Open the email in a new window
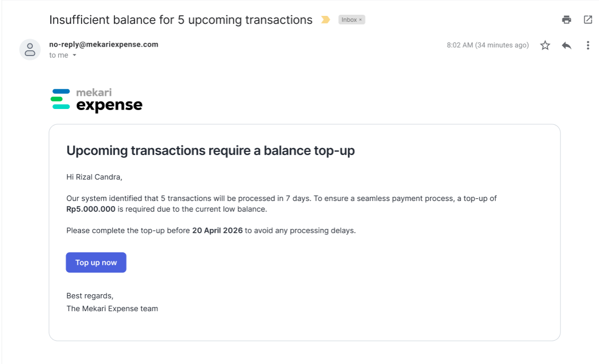 click(588, 20)
